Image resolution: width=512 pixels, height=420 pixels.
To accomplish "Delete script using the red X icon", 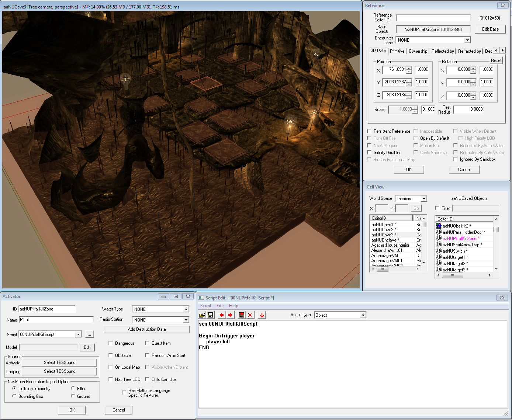I will point(250,315).
